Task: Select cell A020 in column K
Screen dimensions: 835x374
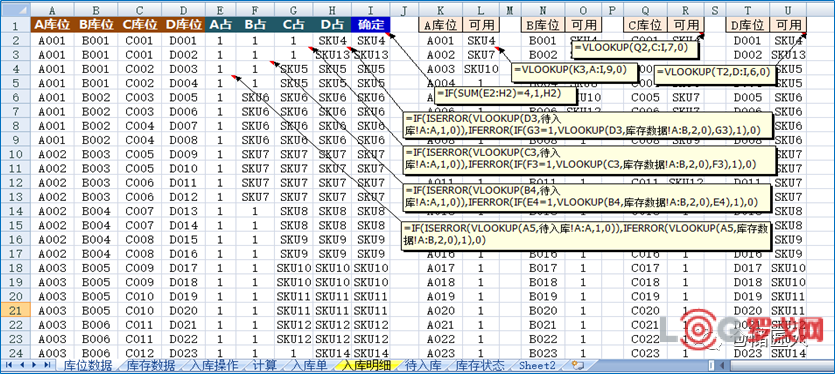Action: tap(441, 311)
